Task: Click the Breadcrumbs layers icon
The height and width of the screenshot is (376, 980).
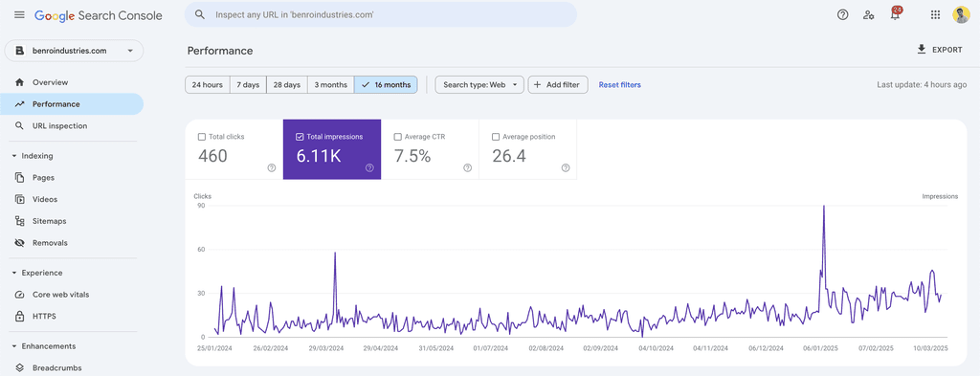Action: pyautogui.click(x=19, y=368)
